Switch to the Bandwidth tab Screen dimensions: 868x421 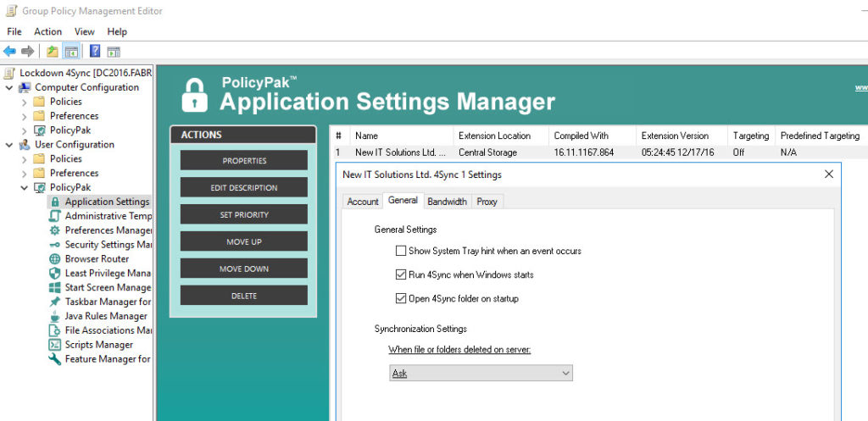(448, 202)
